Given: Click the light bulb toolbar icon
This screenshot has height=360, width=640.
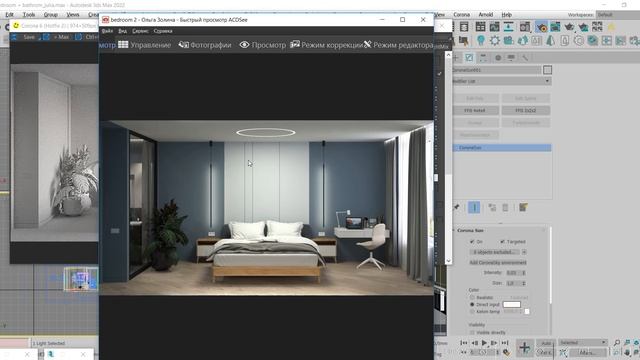Looking at the screenshot, I should (481, 40).
